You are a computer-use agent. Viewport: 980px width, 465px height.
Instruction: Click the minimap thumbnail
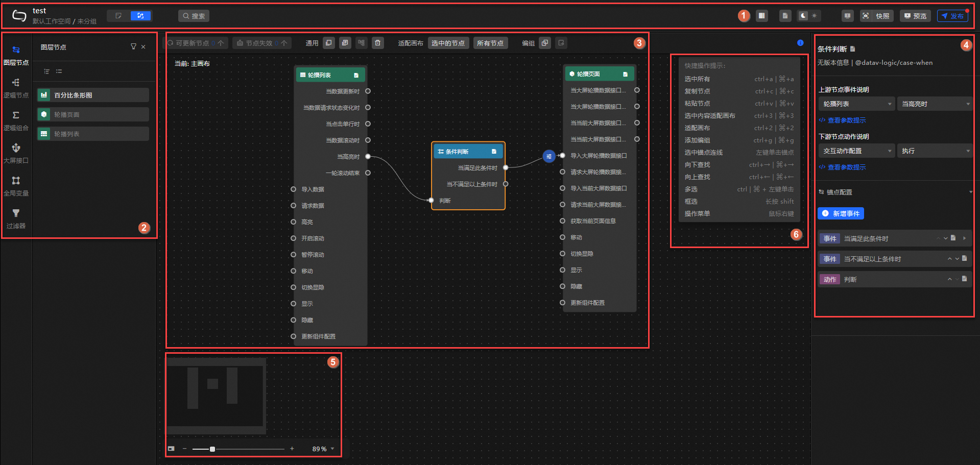coord(216,396)
